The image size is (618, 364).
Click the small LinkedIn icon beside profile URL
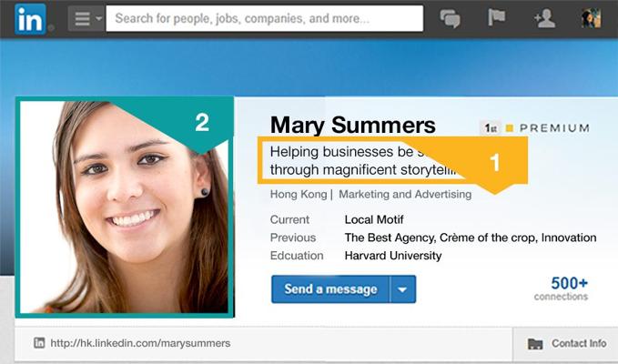point(39,343)
